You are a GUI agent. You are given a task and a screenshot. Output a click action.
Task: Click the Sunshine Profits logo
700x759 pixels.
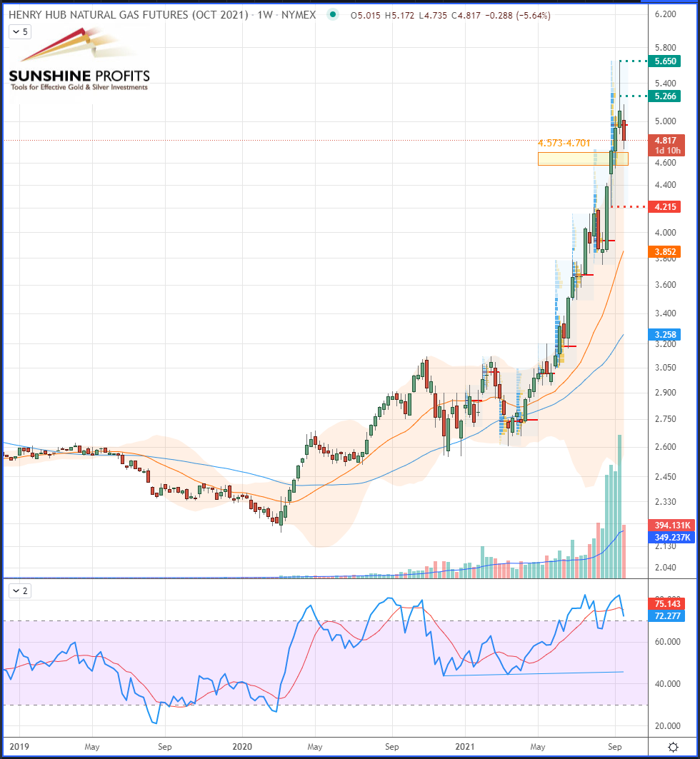pos(79,61)
